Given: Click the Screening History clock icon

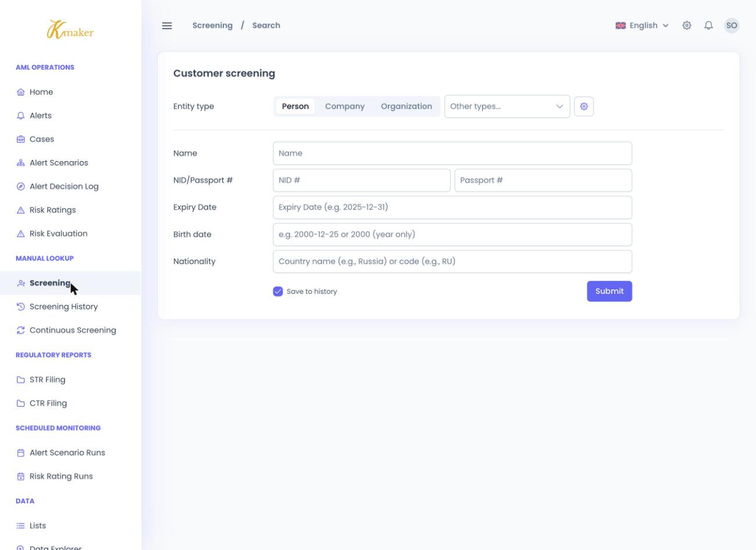Looking at the screenshot, I should coord(21,307).
